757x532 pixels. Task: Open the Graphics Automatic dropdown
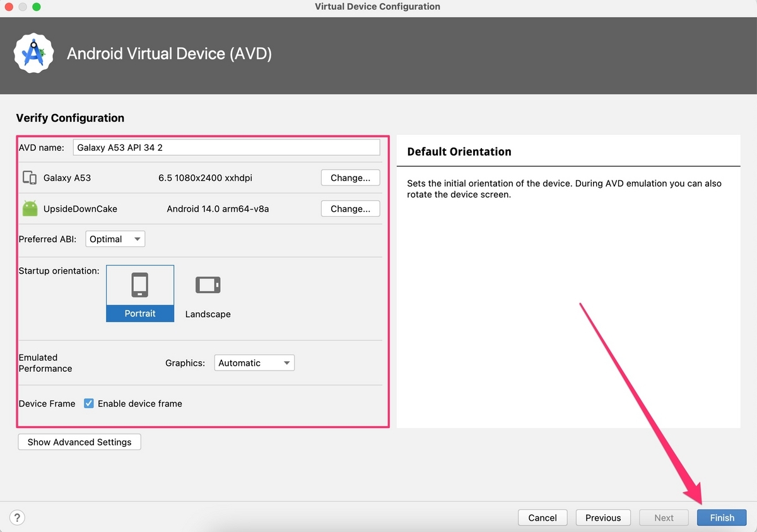tap(254, 362)
